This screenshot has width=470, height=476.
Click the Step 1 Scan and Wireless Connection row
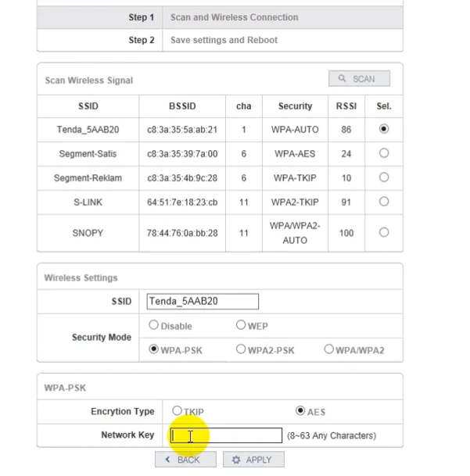(x=220, y=17)
